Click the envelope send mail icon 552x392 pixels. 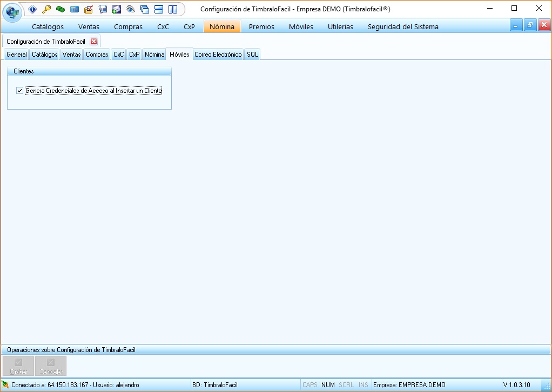(x=117, y=9)
